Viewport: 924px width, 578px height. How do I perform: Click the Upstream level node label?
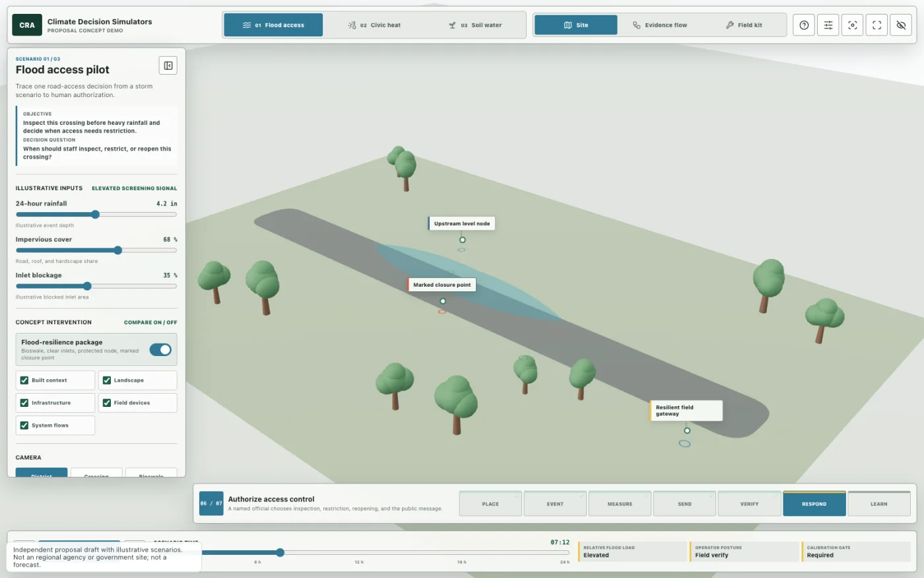pos(461,223)
